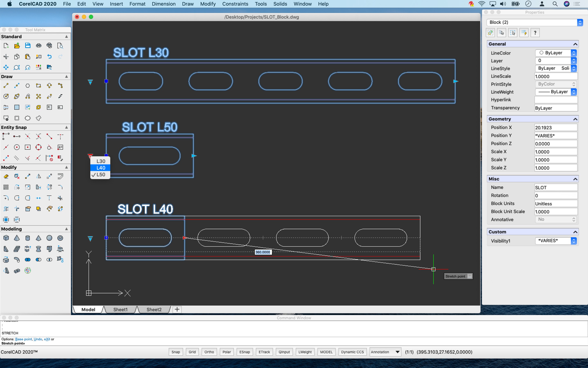The height and width of the screenshot is (368, 588).
Task: Open the Wi-Fi status menu
Action: coord(481,4)
